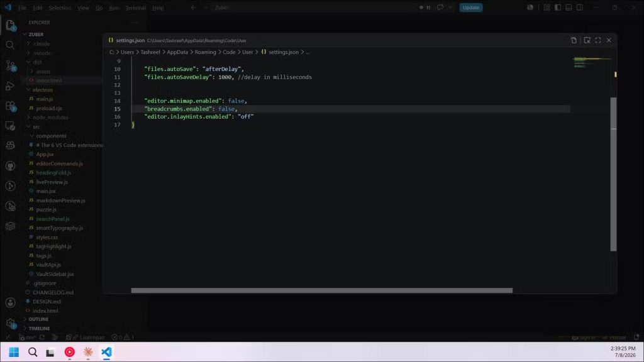Open Windows Start menu
644x362 pixels.
point(14,352)
